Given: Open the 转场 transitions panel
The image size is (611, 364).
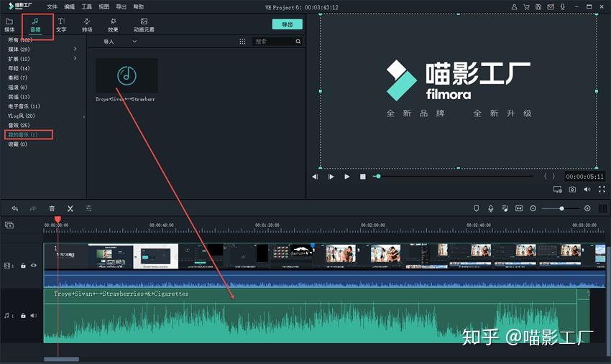Looking at the screenshot, I should tap(87, 24).
